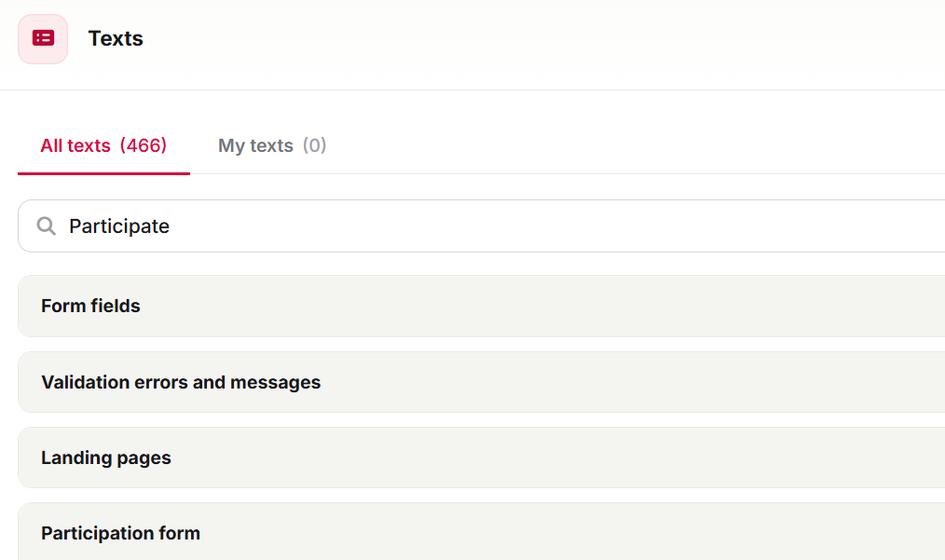The image size is (945, 560).
Task: Click the magnifying glass search icon
Action: (46, 226)
